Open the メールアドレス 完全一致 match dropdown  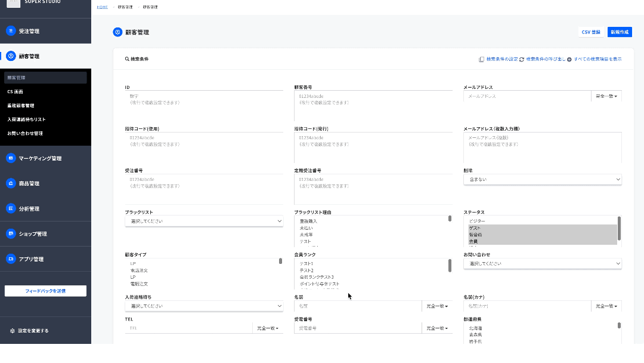point(606,96)
